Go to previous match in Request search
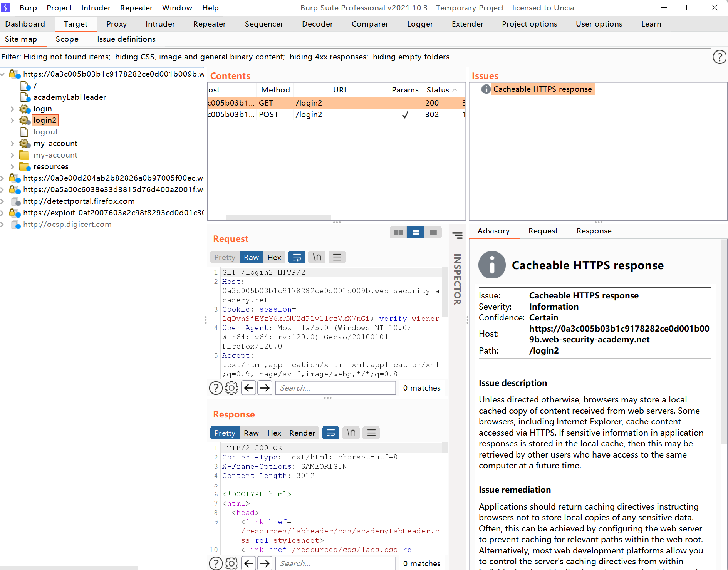Viewport: 728px width, 570px height. 249,388
